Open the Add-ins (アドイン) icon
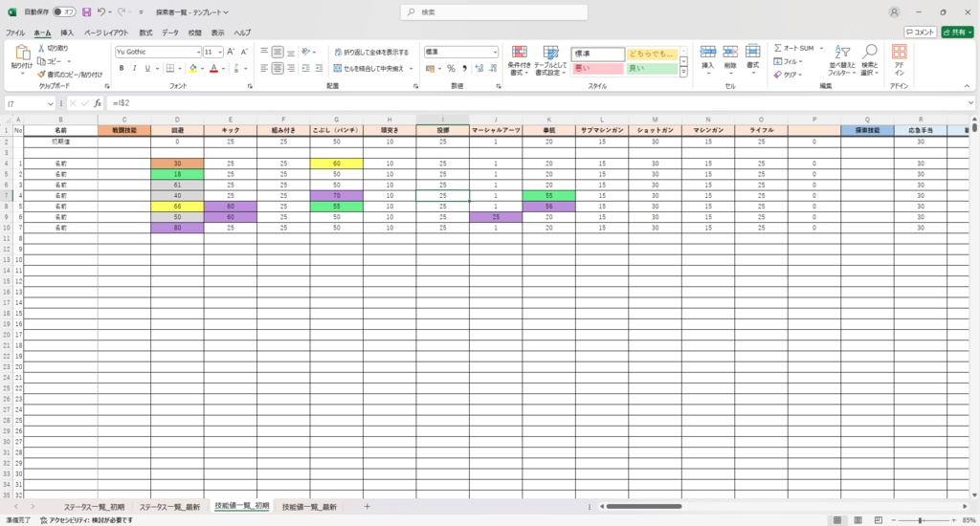Viewport: 980px width, 526px height. pos(899,53)
